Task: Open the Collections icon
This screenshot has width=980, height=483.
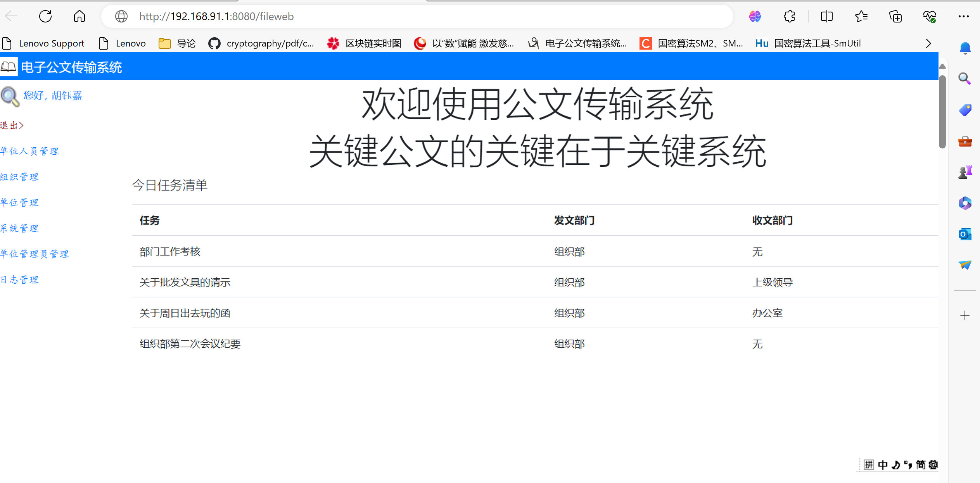Action: 895,16
